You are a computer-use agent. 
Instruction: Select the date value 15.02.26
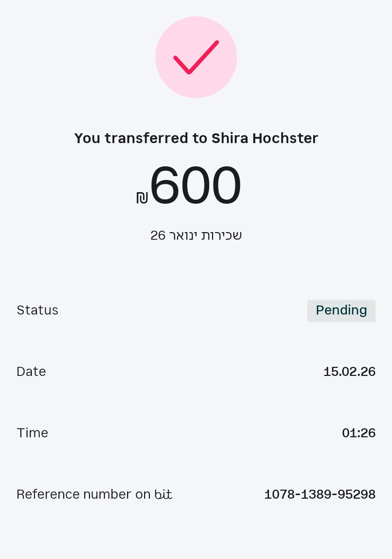coord(349,372)
